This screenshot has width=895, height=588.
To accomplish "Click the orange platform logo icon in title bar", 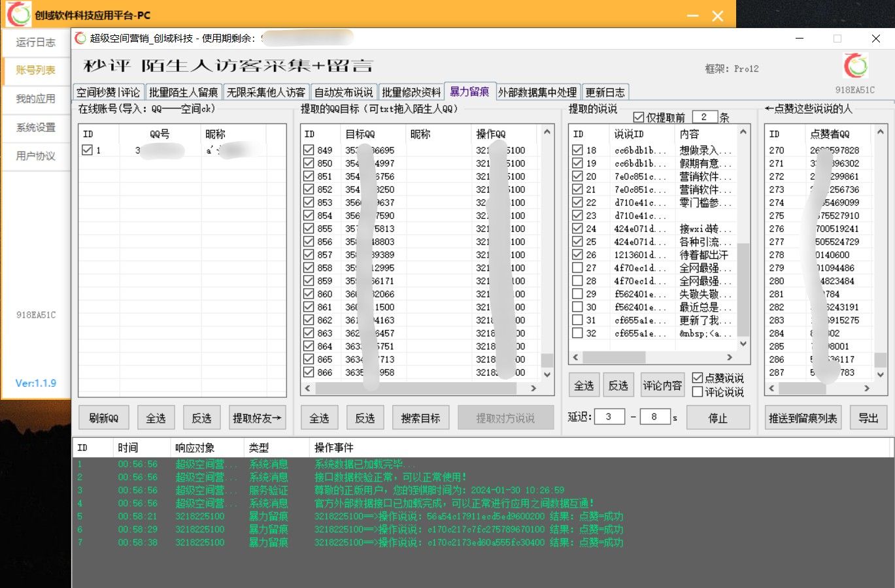I will pyautogui.click(x=18, y=14).
